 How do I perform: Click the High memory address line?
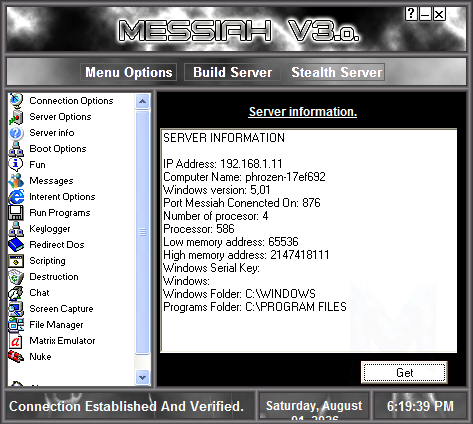[x=246, y=255]
